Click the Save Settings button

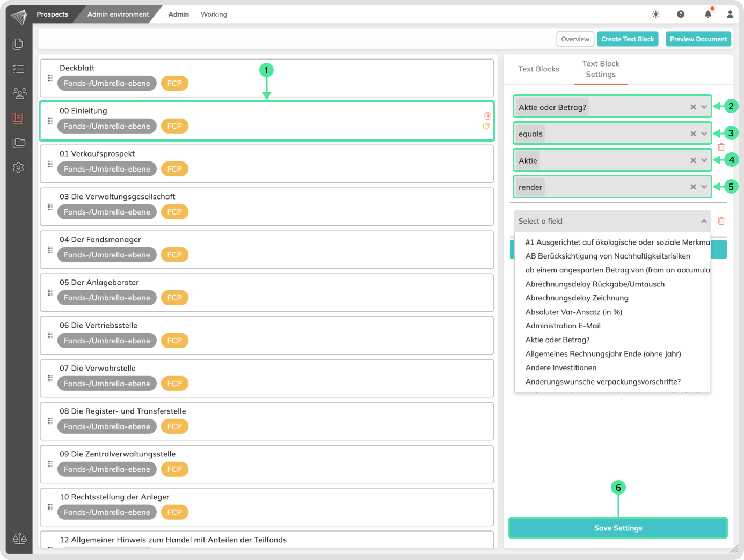tap(618, 528)
